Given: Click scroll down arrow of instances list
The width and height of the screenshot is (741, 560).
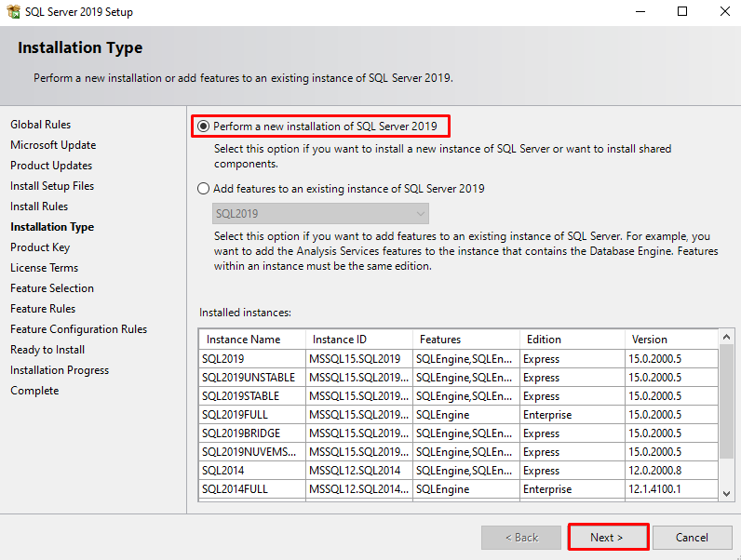Looking at the screenshot, I should click(727, 494).
